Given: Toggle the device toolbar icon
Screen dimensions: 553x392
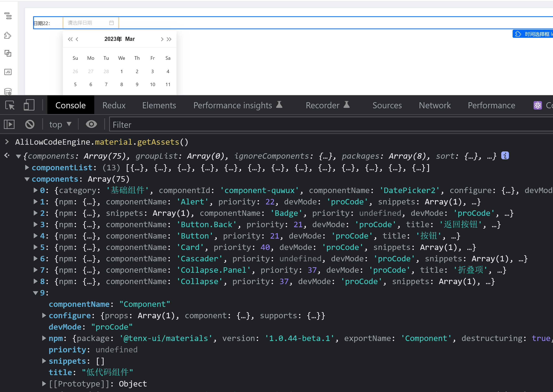Looking at the screenshot, I should pyautogui.click(x=29, y=105).
